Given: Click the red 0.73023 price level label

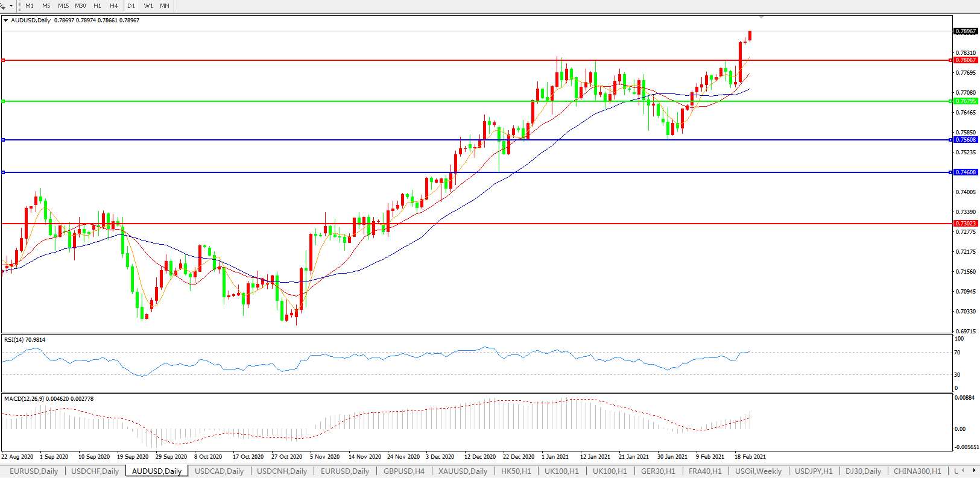Looking at the screenshot, I should [966, 224].
